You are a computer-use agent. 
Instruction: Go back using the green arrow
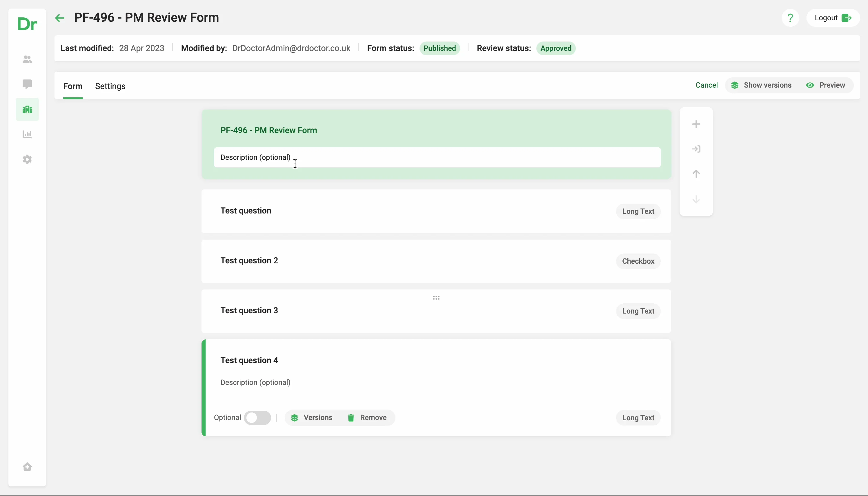59,18
